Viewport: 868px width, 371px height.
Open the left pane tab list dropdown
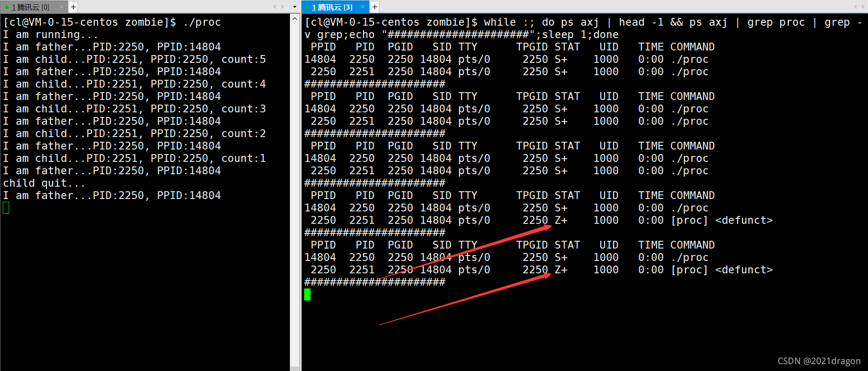295,7
